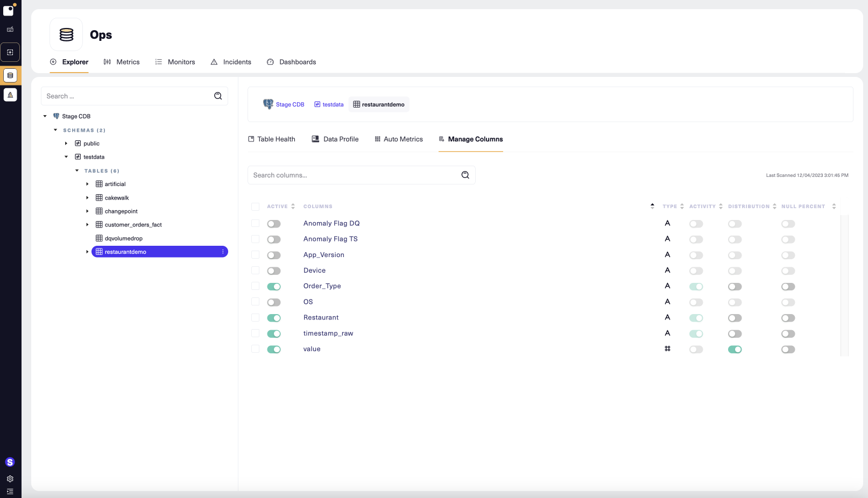The width and height of the screenshot is (868, 498).
Task: Click the search magnifier in the table tree search
Action: [218, 96]
